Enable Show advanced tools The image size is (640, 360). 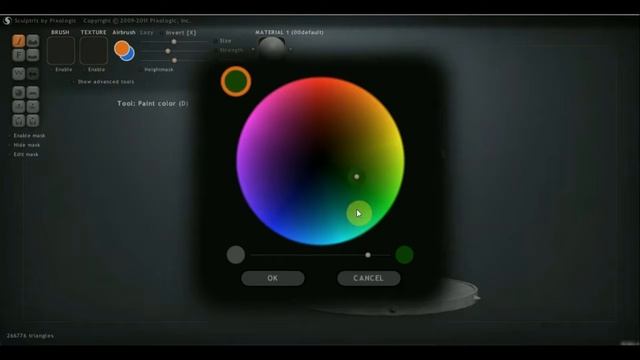(x=103, y=82)
